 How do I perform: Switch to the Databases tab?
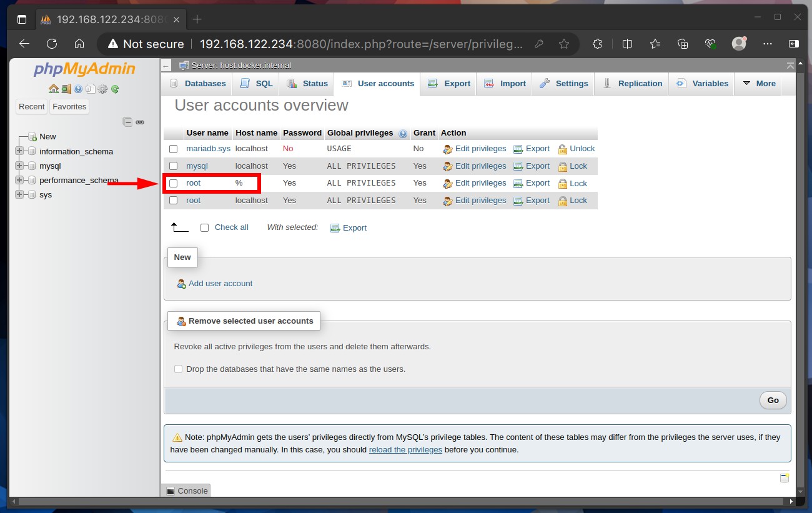197,84
